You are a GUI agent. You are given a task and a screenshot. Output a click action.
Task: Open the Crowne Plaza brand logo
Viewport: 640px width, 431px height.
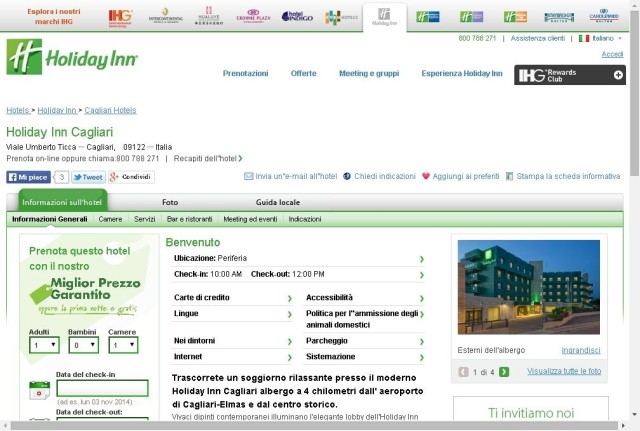[x=253, y=16]
